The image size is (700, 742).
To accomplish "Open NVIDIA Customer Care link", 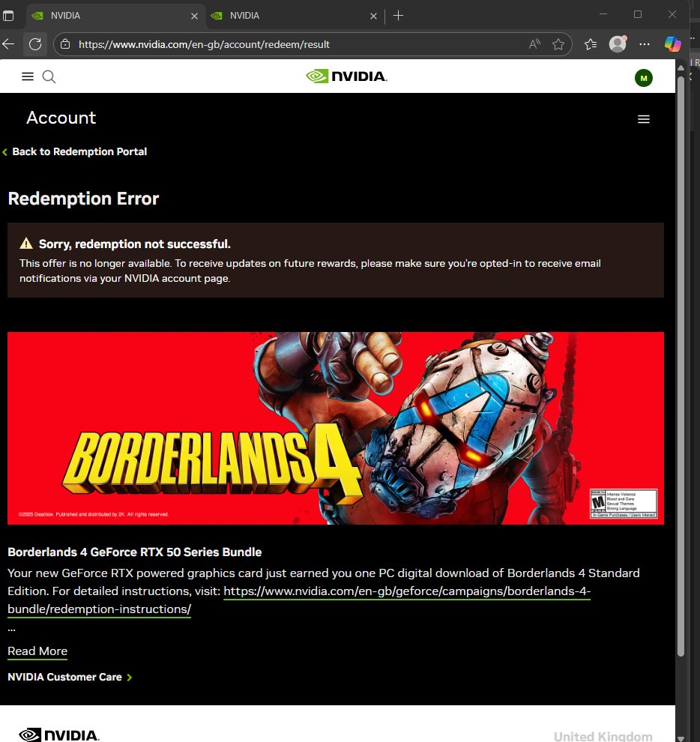I will pos(70,678).
